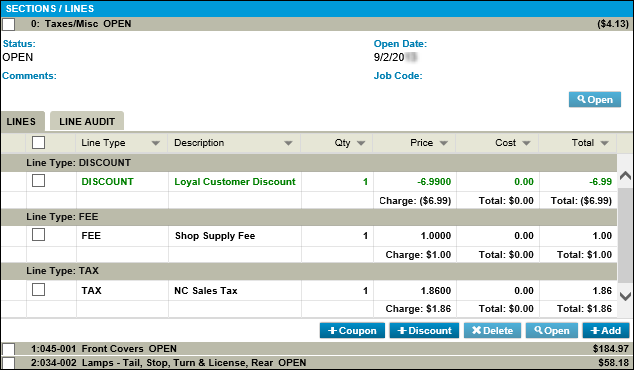Viewport: 634px width, 370px height.
Task: Click the $184.97 Front Covers total
Action: pyautogui.click(x=611, y=349)
